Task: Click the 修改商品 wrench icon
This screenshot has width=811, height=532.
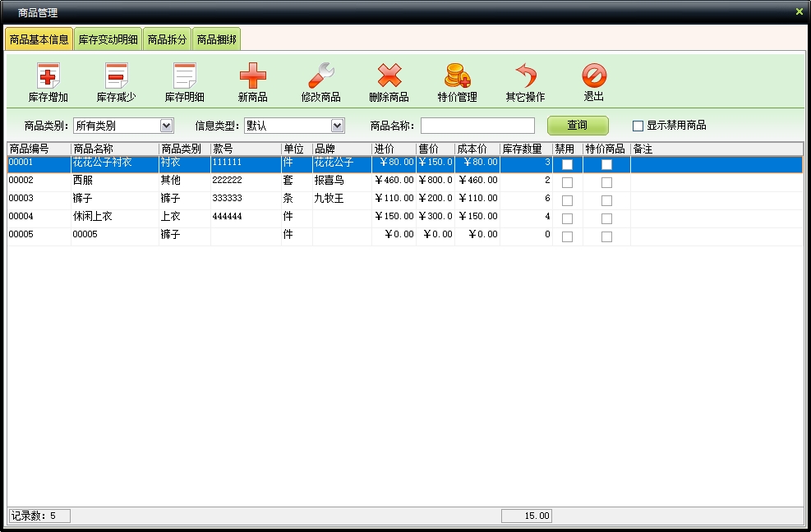Action: point(320,76)
